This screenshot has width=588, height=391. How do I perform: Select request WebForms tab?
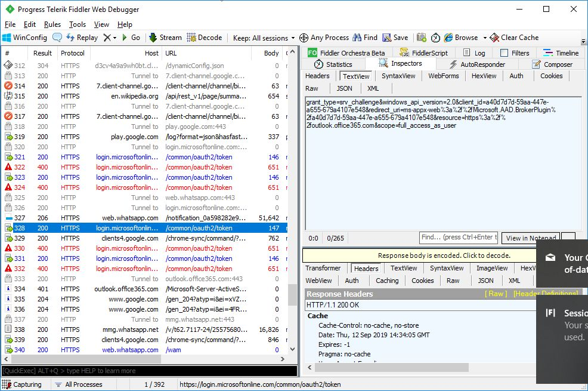coord(443,76)
